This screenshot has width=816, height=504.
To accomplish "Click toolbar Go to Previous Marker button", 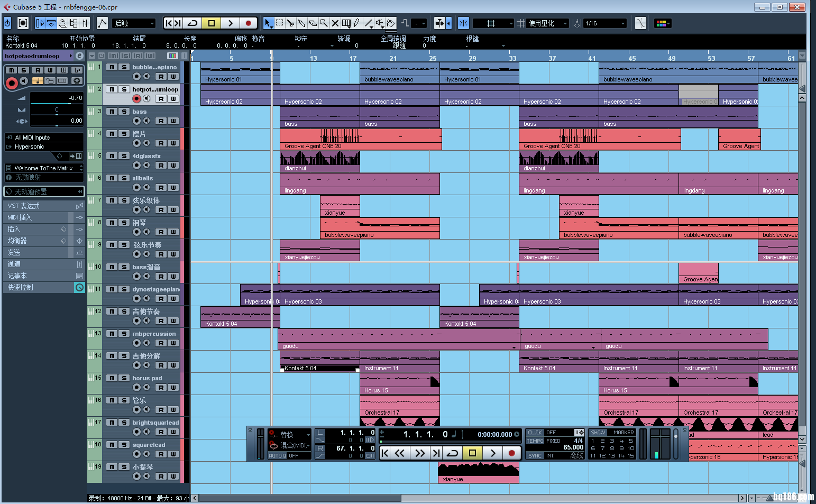I will pos(169,23).
